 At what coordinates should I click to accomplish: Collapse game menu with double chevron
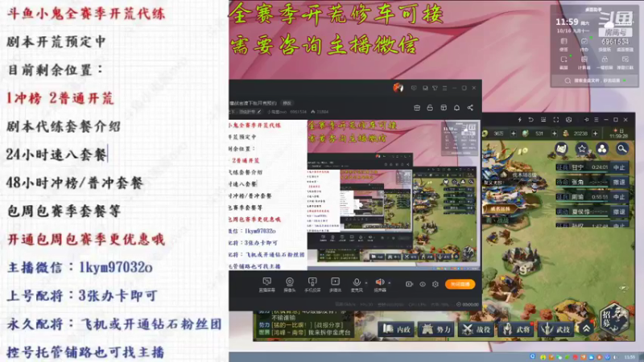[587, 328]
